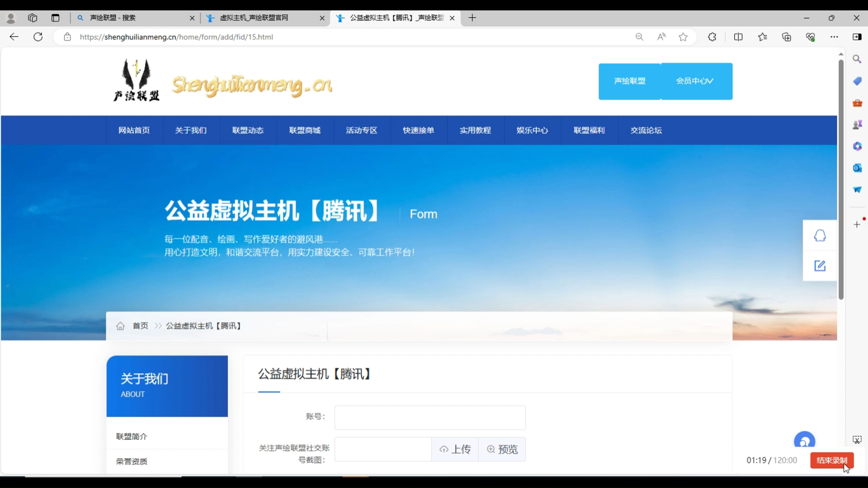Open the sidebar blue paper plane icon
868x488 pixels.
857,190
